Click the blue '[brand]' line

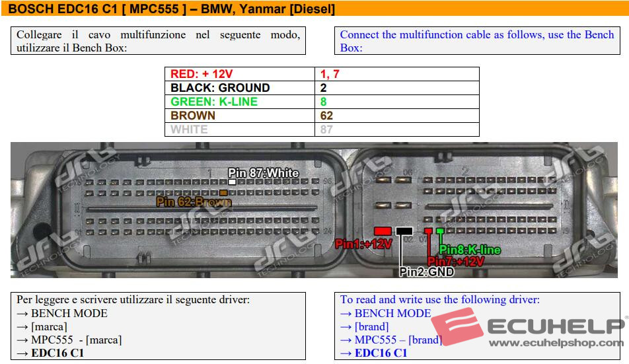pyautogui.click(x=365, y=327)
